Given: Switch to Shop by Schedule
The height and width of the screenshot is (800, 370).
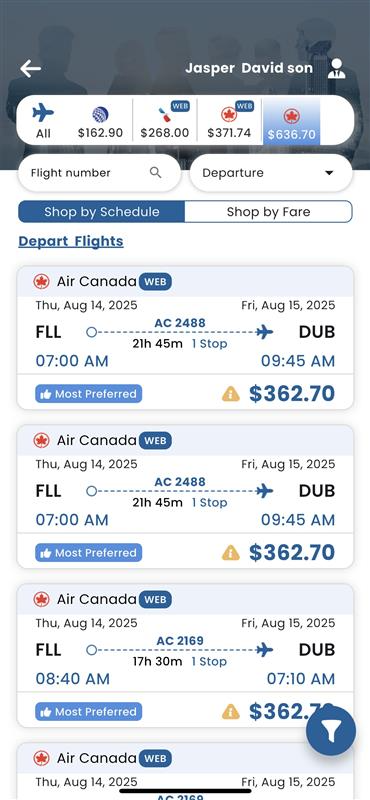Looking at the screenshot, I should [102, 212].
